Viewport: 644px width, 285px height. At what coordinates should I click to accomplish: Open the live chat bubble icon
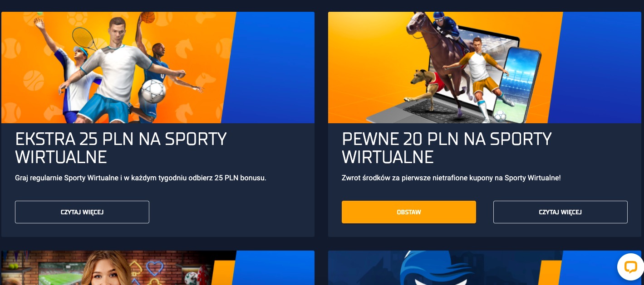pyautogui.click(x=630, y=266)
